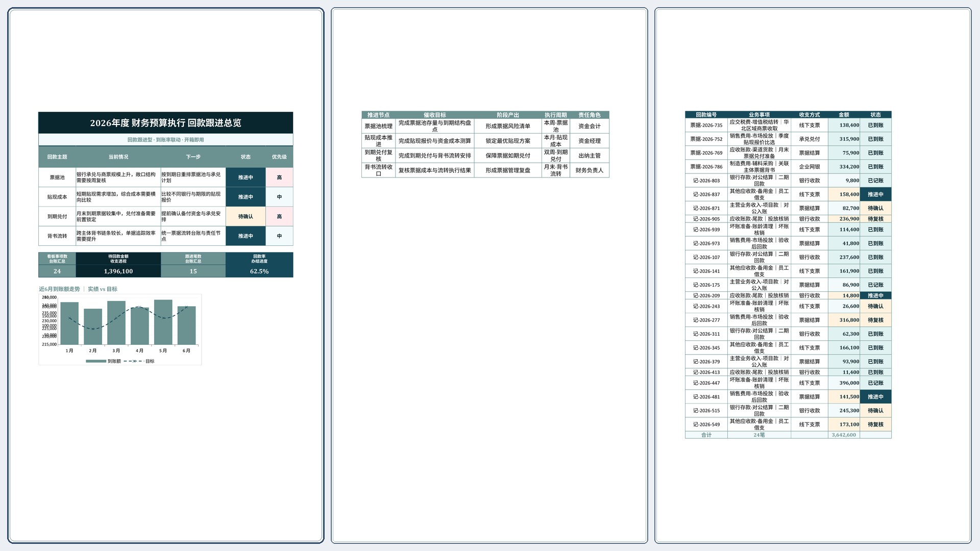Click the 回款主题 column header
This screenshot has width=980, height=551.
[57, 157]
